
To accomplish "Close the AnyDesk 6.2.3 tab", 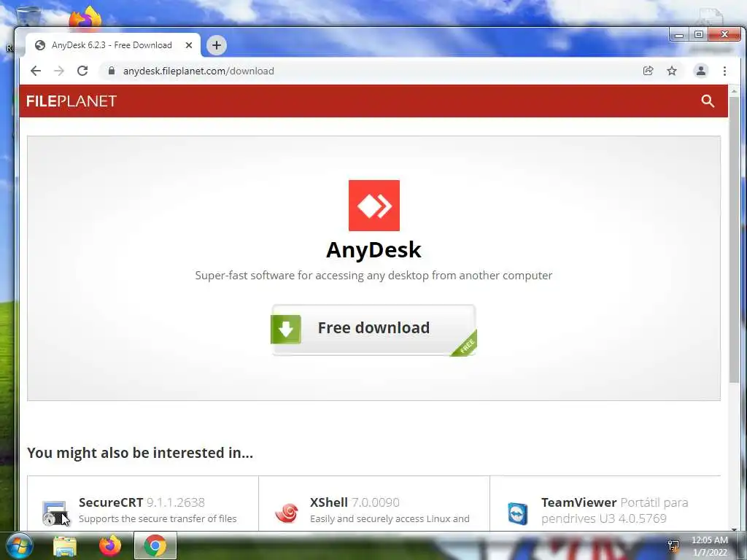I will click(x=189, y=45).
